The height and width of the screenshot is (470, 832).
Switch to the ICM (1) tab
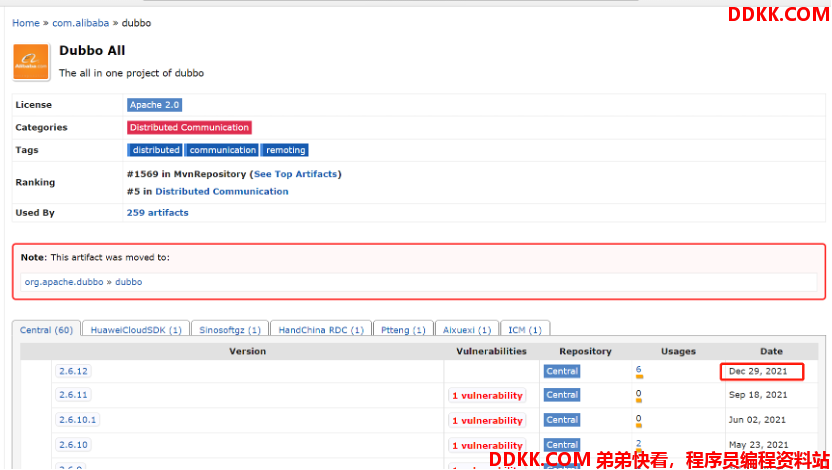[x=525, y=329]
